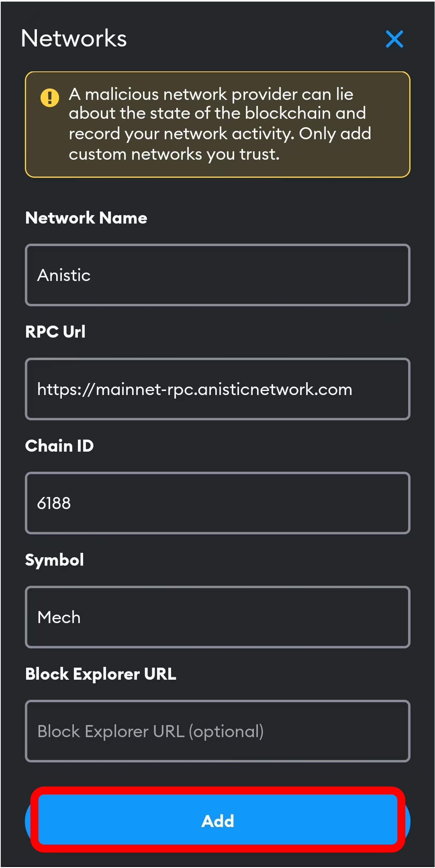Click the Network Name label

coord(86,218)
